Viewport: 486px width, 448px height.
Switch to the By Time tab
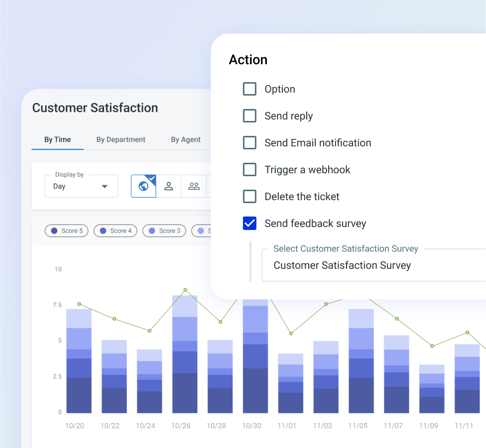[58, 140]
